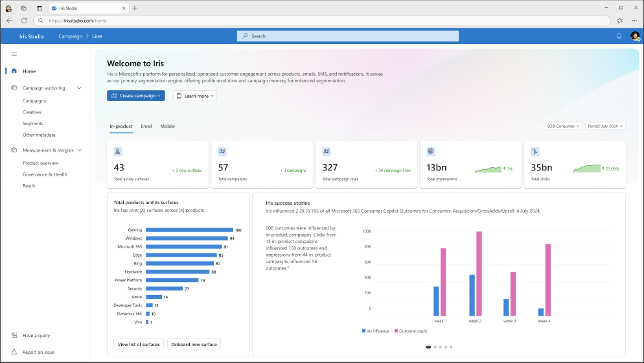Click the browser address bar URL
Screen dimensions: 644x363
(x=78, y=21)
